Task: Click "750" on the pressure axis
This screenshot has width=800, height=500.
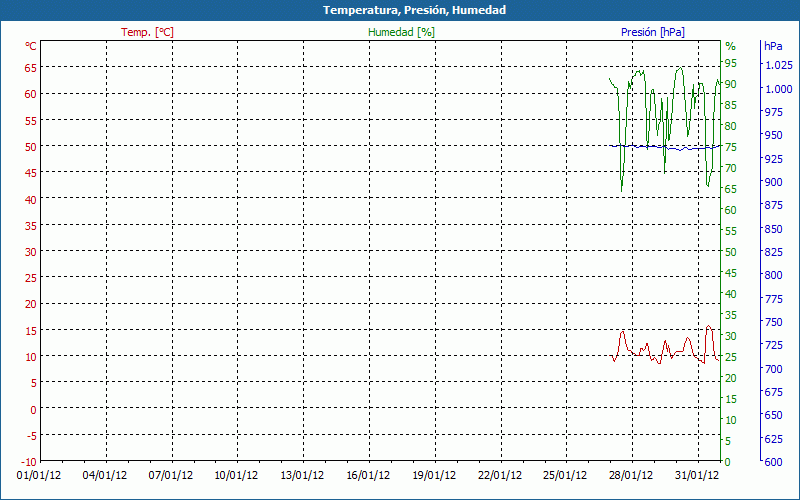Action: pos(773,322)
